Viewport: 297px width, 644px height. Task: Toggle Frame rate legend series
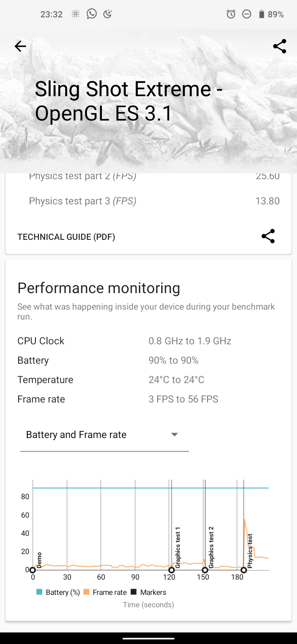click(x=105, y=592)
